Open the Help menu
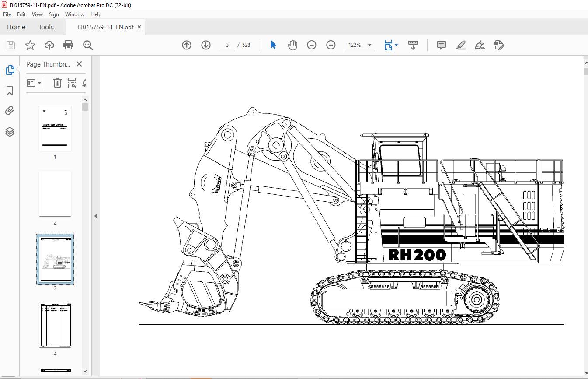The height and width of the screenshot is (379, 588). [x=96, y=14]
